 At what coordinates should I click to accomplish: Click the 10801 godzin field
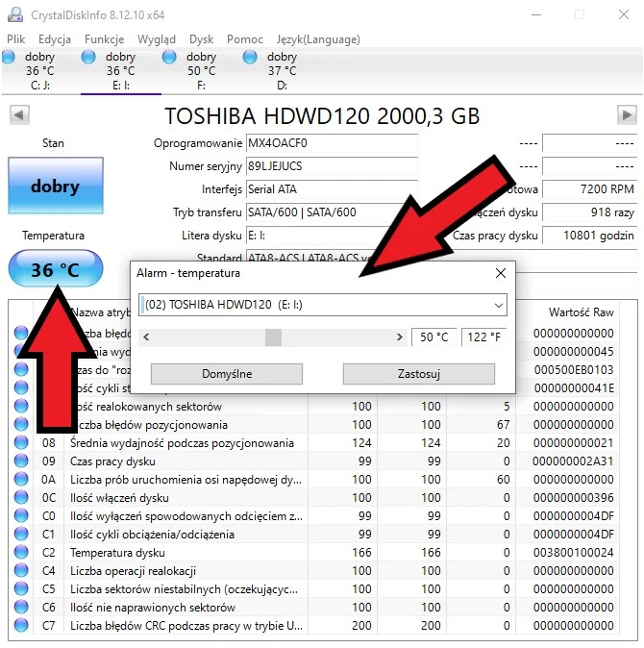(x=589, y=236)
